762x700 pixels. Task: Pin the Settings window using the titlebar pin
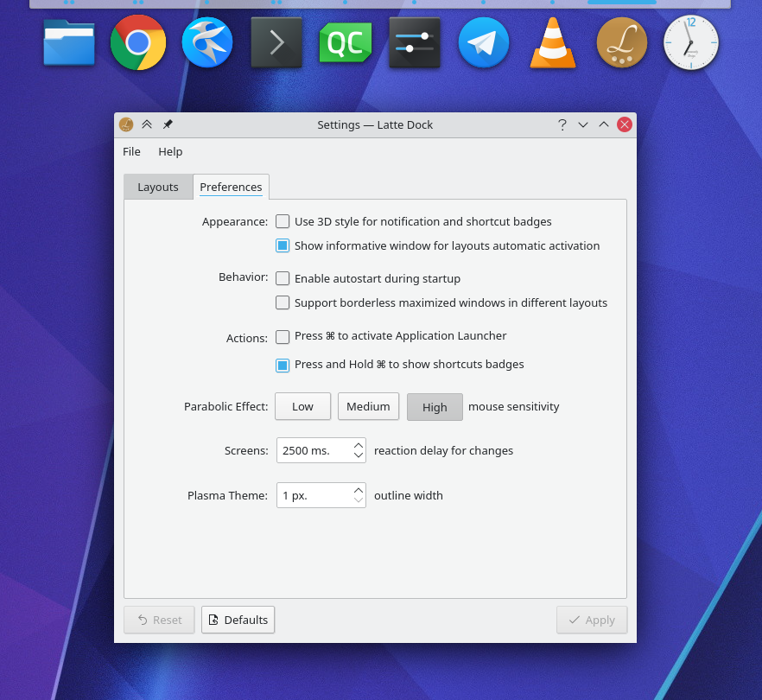[168, 124]
